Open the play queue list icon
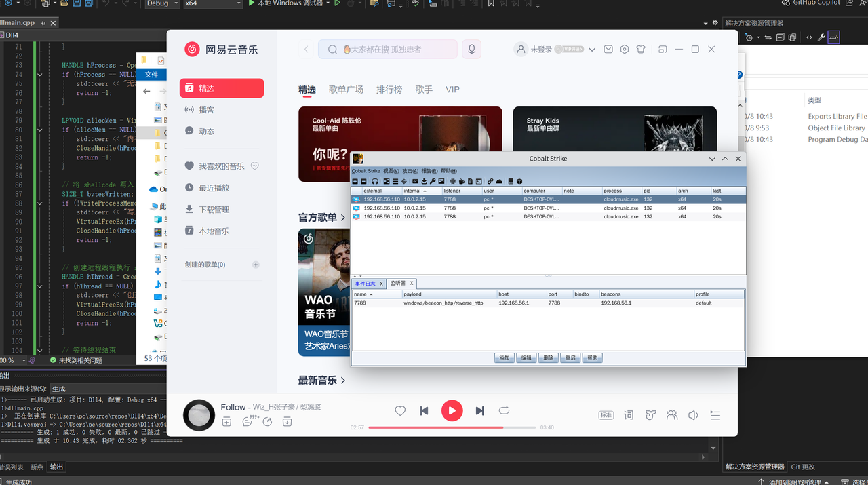Screen dimensions: 868x485 point(715,415)
